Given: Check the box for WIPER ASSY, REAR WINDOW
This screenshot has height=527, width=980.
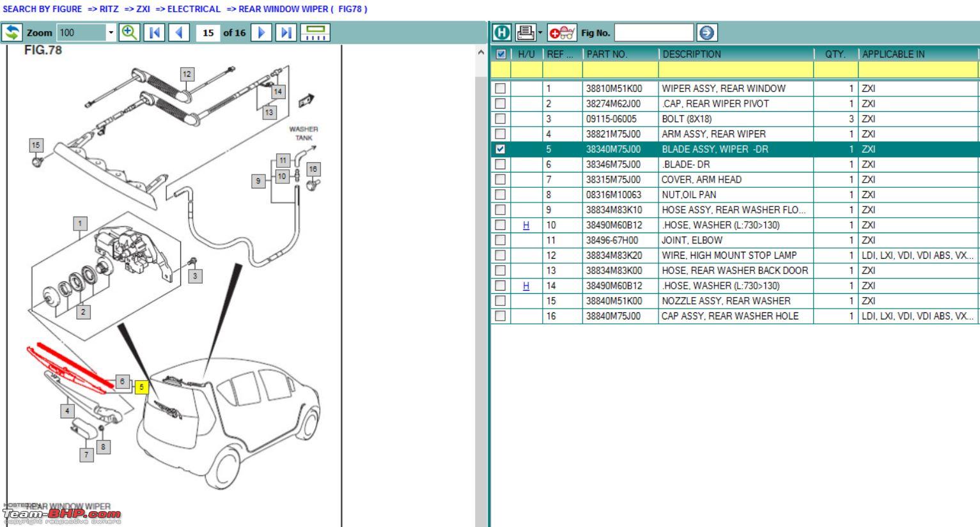Looking at the screenshot, I should 501,88.
